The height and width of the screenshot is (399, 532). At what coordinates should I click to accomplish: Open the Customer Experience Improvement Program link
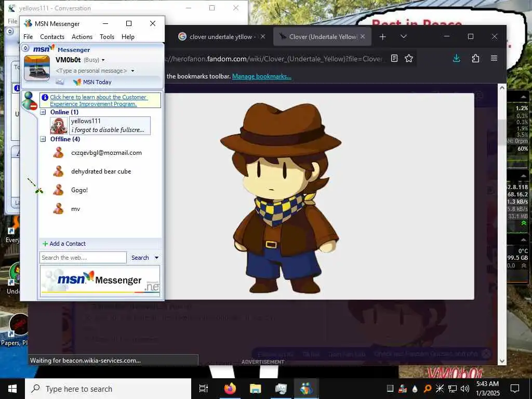pyautogui.click(x=98, y=100)
